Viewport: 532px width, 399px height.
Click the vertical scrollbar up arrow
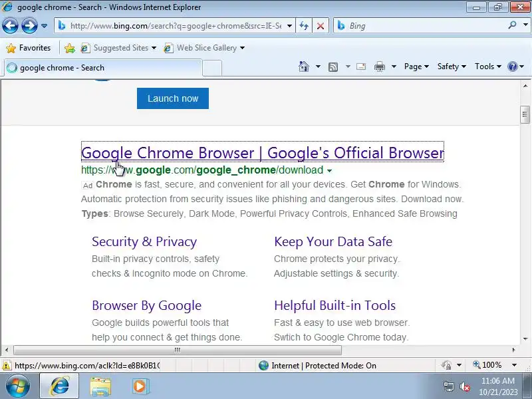525,86
